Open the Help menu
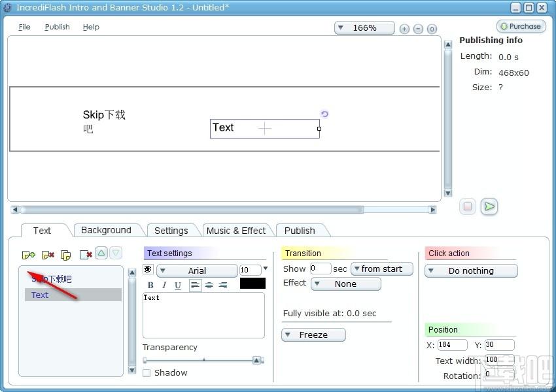The image size is (556, 392). point(91,27)
